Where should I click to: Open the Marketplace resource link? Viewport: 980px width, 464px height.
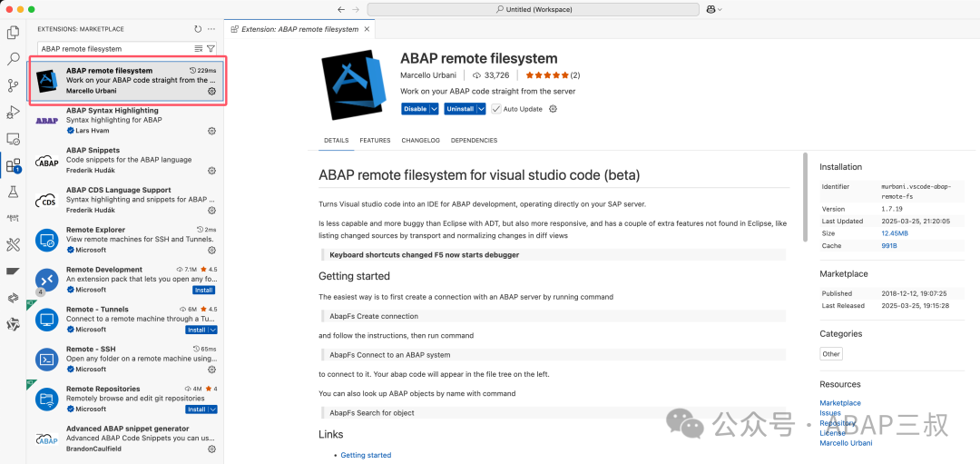(840, 403)
